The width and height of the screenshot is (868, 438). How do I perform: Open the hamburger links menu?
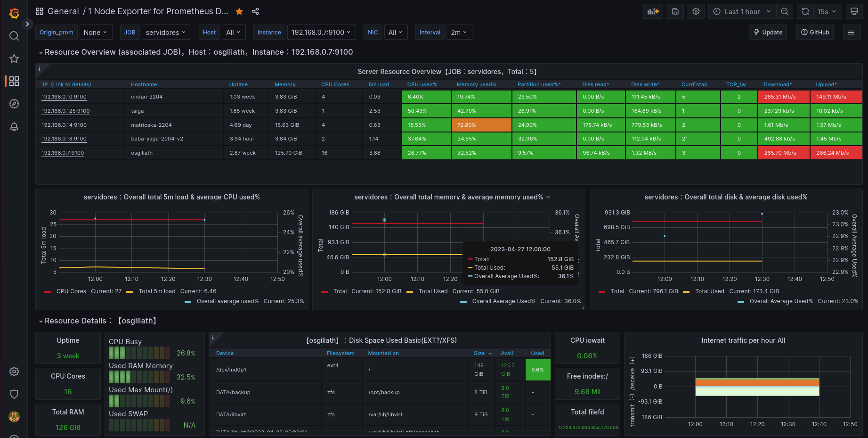[x=851, y=32]
